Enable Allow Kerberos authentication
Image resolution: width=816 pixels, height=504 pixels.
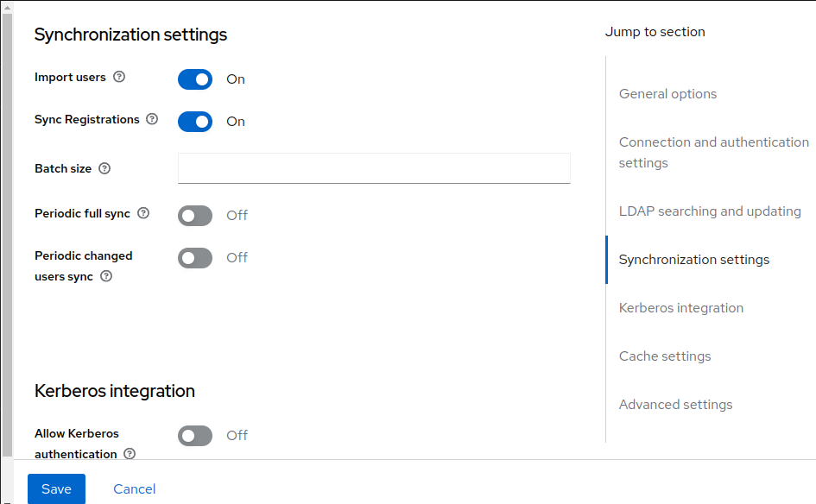click(194, 436)
